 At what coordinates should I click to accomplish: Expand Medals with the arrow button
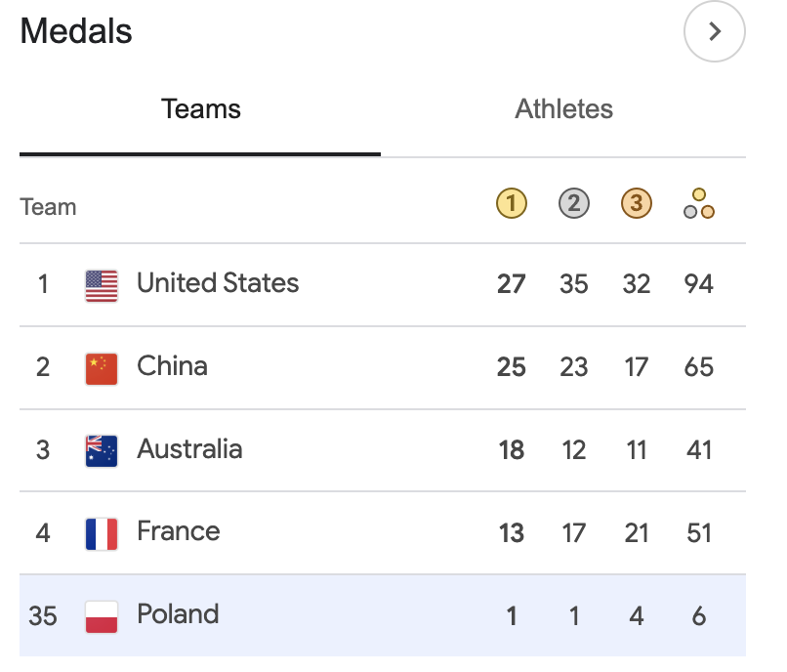tap(714, 31)
